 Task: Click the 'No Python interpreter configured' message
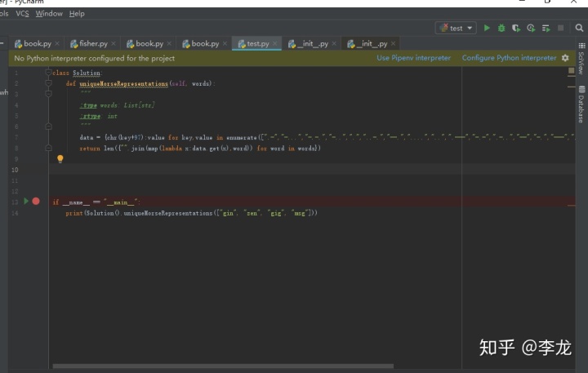coord(94,58)
